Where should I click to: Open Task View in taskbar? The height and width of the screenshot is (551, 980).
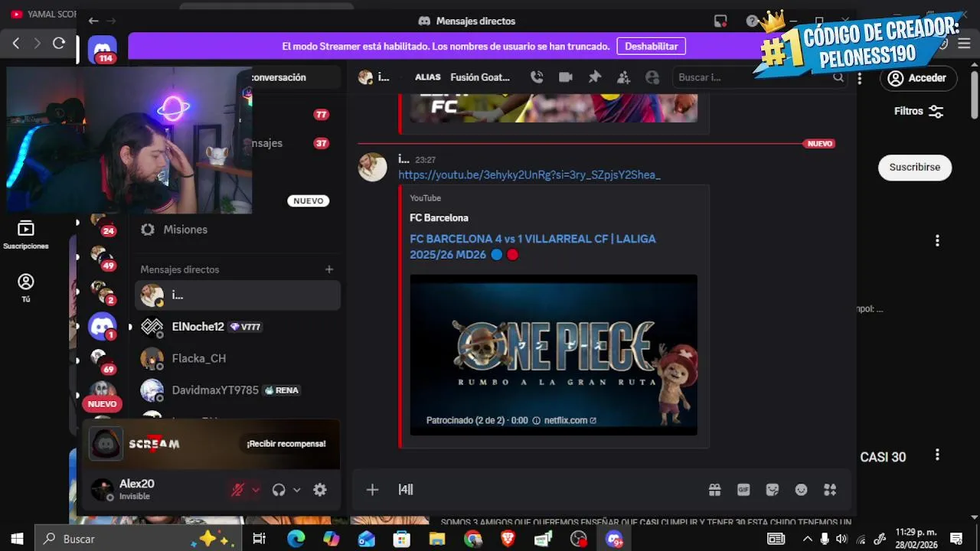coord(259,539)
